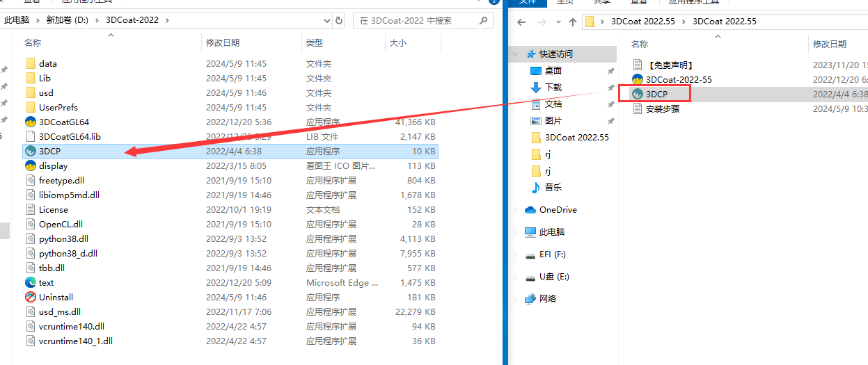868x365 pixels.
Task: Open the 文件 tab in right window
Action: (528, 3)
